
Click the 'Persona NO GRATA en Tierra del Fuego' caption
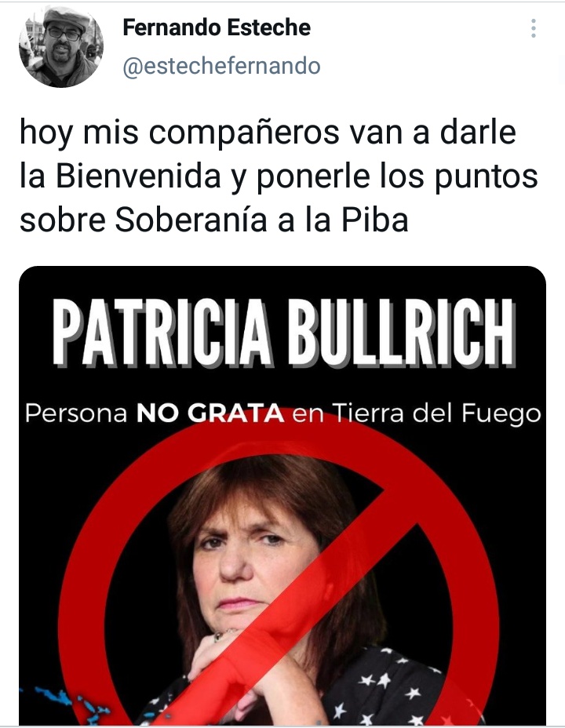pyautogui.click(x=282, y=413)
